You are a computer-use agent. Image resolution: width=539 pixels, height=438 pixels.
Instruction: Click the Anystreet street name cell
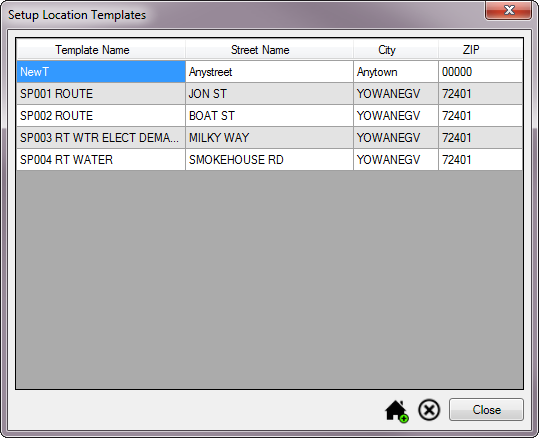pyautogui.click(x=269, y=72)
